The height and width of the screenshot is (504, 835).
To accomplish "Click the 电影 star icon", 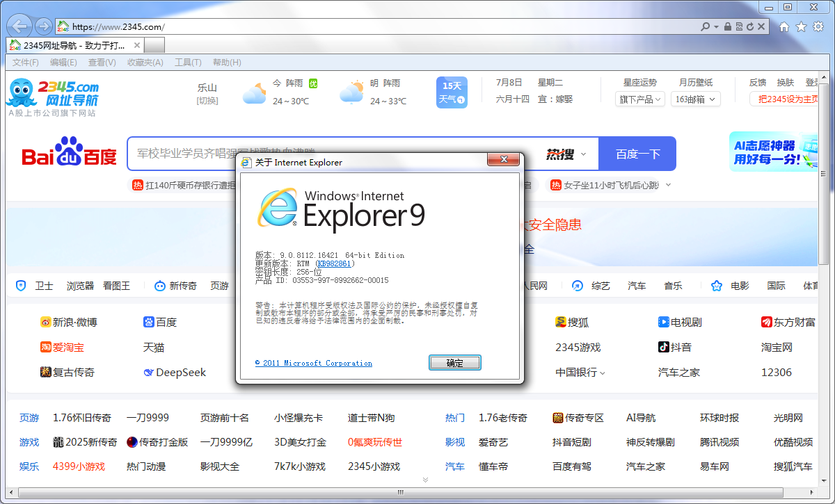I will (x=716, y=286).
